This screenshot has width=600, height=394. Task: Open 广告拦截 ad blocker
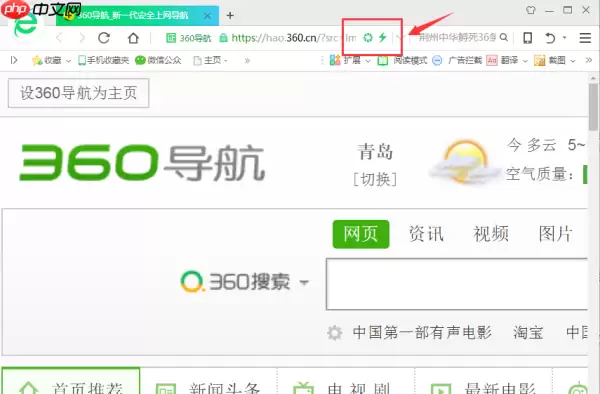pyautogui.click(x=457, y=60)
